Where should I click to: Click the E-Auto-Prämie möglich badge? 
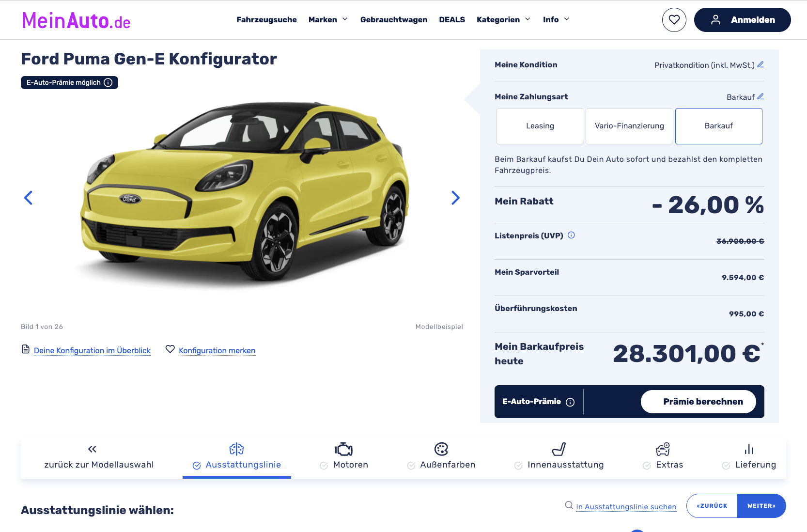(x=69, y=82)
